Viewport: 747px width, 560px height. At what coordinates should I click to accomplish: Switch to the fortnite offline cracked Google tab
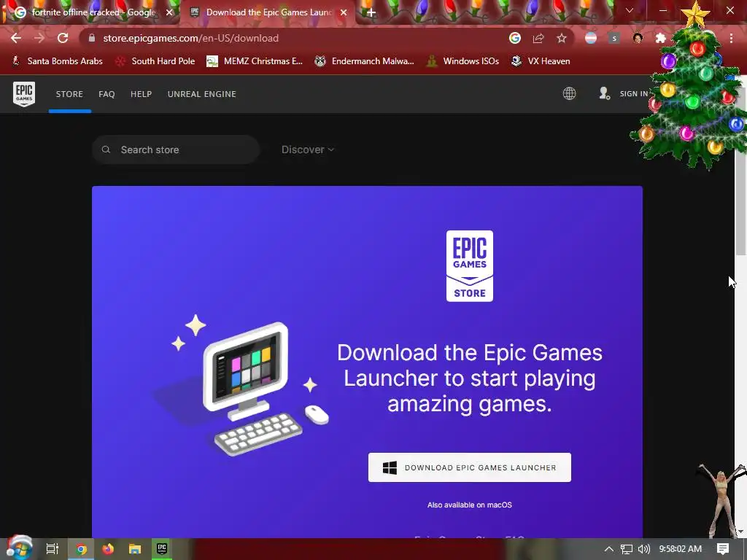coord(91,12)
